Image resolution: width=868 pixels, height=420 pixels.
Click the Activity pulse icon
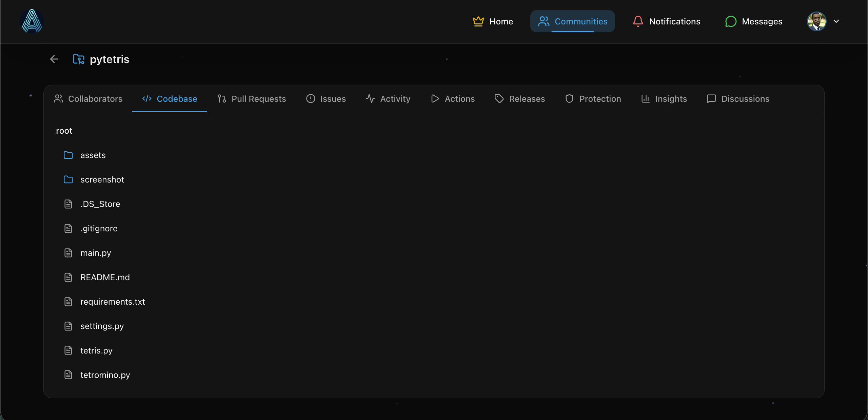point(370,99)
